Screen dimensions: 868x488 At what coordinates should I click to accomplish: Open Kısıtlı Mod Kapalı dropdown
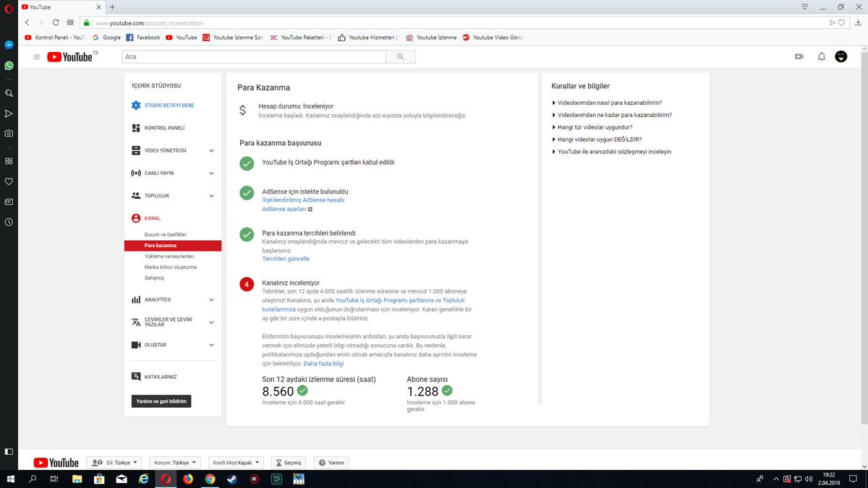237,463
